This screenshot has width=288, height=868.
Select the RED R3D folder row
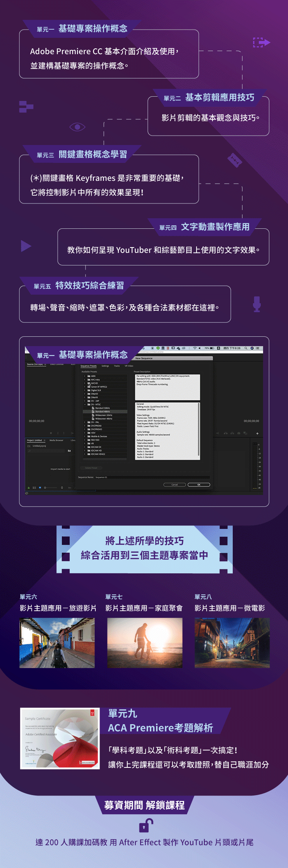click(105, 440)
